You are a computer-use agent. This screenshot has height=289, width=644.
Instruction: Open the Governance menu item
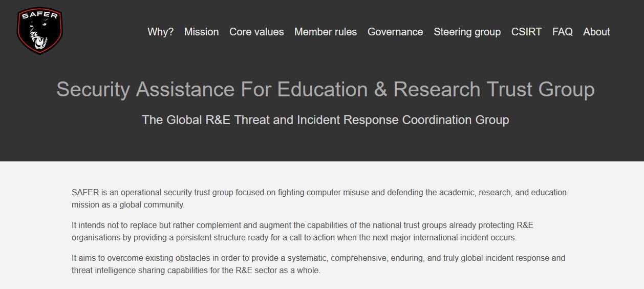coord(395,32)
